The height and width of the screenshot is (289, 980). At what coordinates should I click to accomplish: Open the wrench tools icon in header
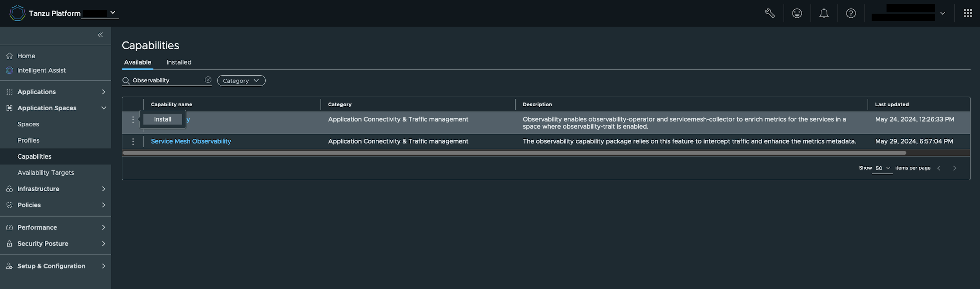[769, 13]
